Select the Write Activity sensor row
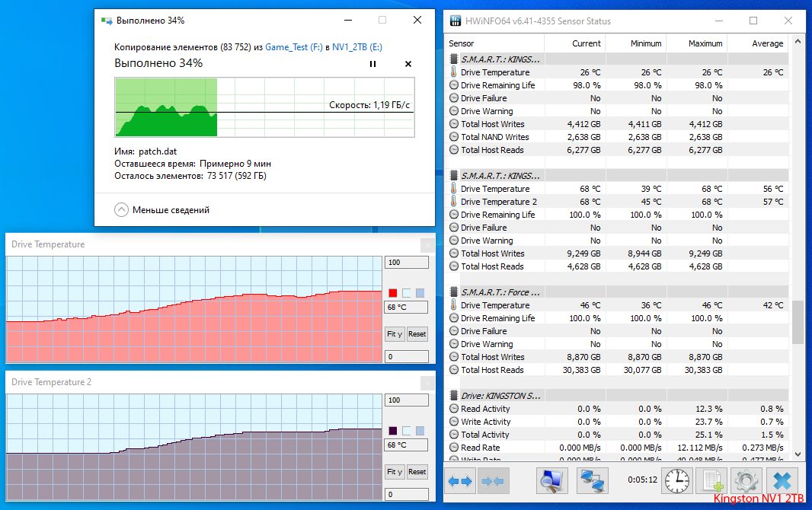Image resolution: width=812 pixels, height=510 pixels. (x=617, y=422)
